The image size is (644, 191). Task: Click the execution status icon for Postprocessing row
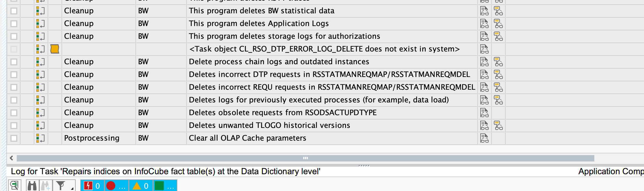coord(40,138)
